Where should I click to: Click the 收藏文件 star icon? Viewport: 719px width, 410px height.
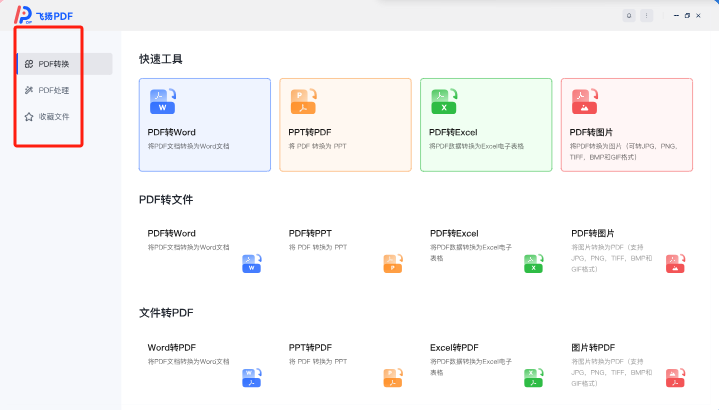pyautogui.click(x=29, y=117)
